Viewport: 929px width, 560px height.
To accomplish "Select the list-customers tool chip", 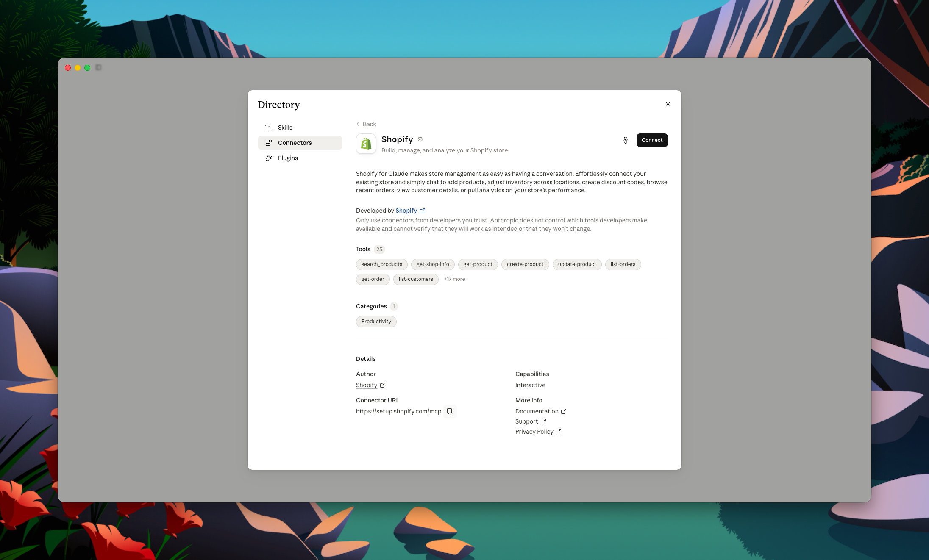I will [416, 279].
